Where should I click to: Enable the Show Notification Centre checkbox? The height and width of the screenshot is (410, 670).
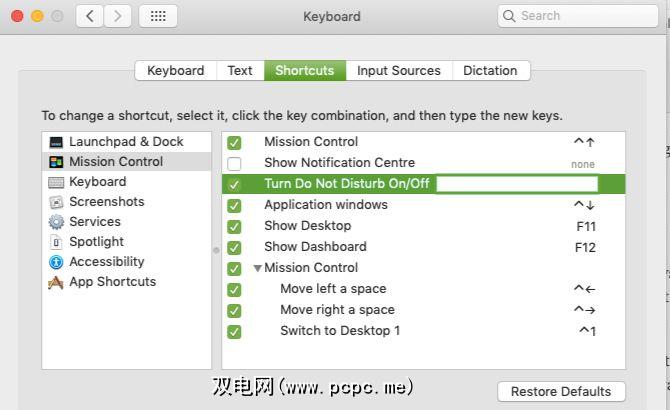coord(234,163)
